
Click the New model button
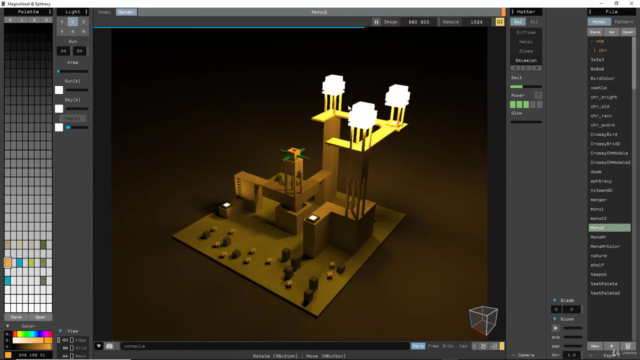click(595, 346)
